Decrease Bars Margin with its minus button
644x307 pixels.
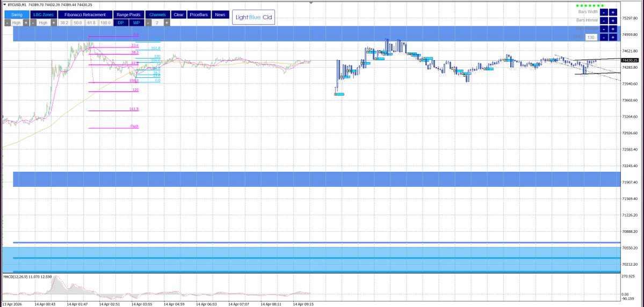click(604, 29)
